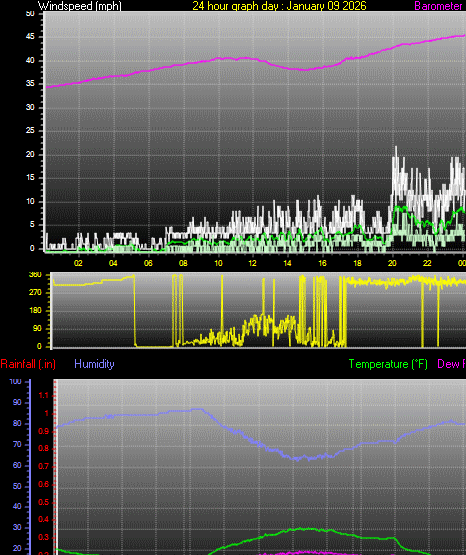Click 1 on the red rainfall axis

tap(46, 413)
